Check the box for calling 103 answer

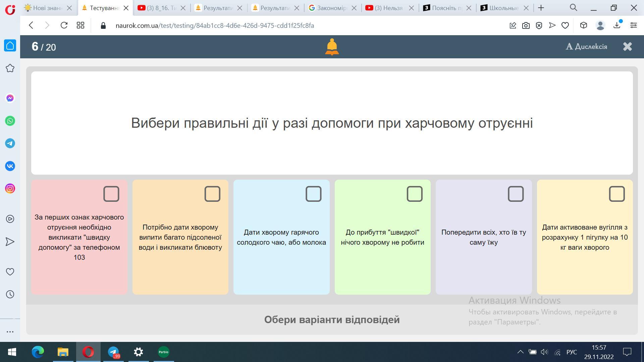[x=111, y=194]
